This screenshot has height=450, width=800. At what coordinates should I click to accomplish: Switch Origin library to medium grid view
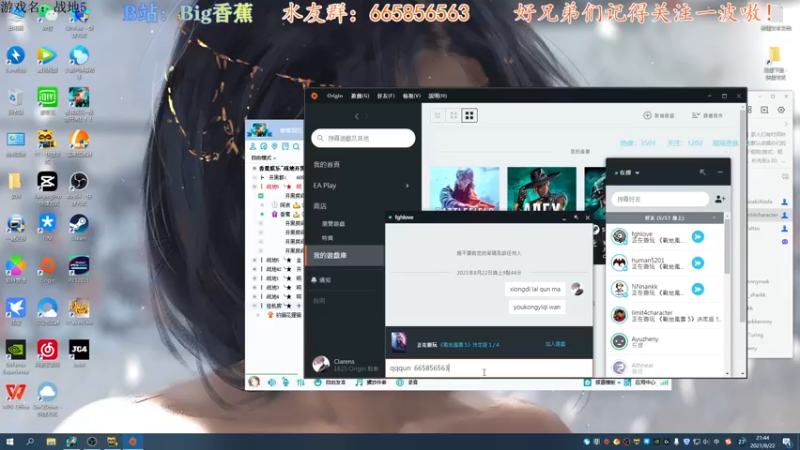pyautogui.click(x=454, y=115)
